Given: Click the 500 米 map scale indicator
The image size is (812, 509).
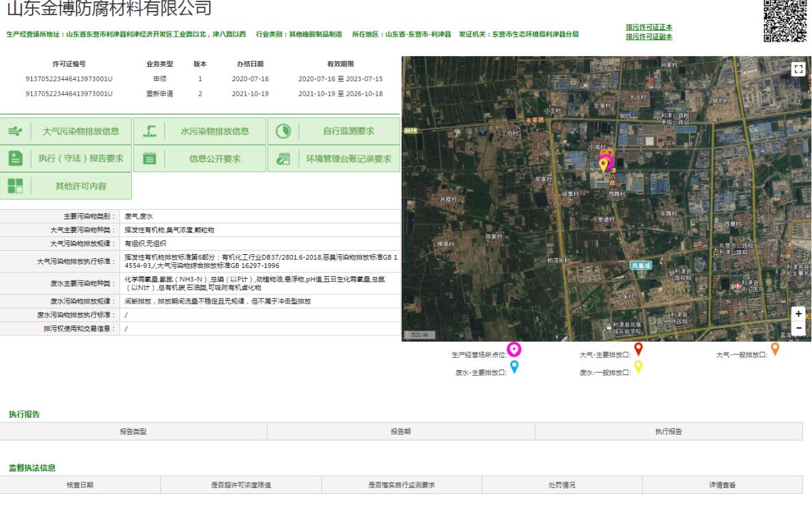Looking at the screenshot, I should click(419, 335).
